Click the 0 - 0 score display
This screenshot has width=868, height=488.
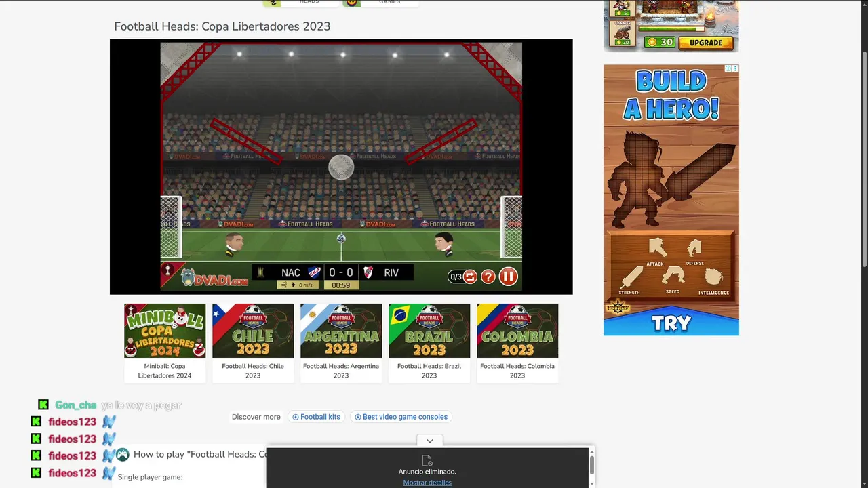click(x=341, y=272)
